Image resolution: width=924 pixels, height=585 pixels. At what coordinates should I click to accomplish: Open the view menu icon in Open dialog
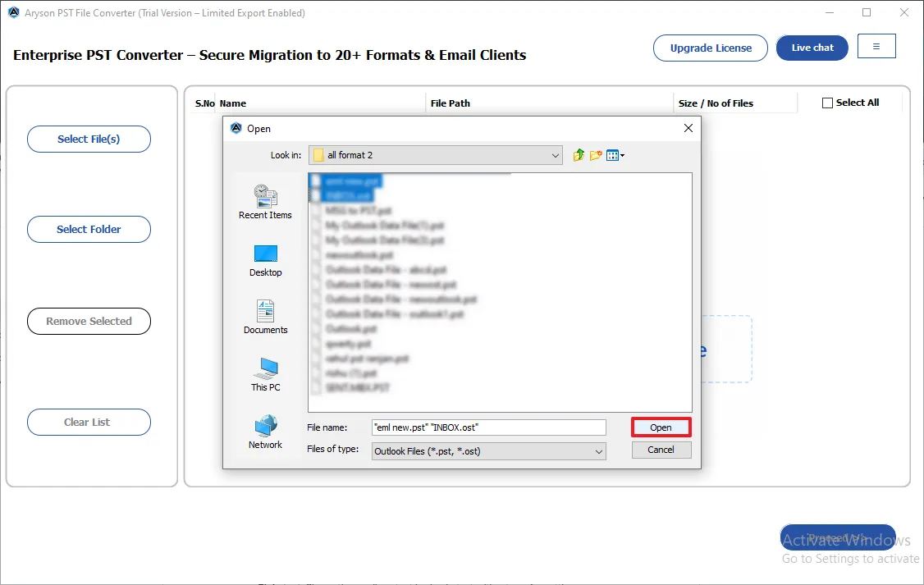tap(615, 156)
